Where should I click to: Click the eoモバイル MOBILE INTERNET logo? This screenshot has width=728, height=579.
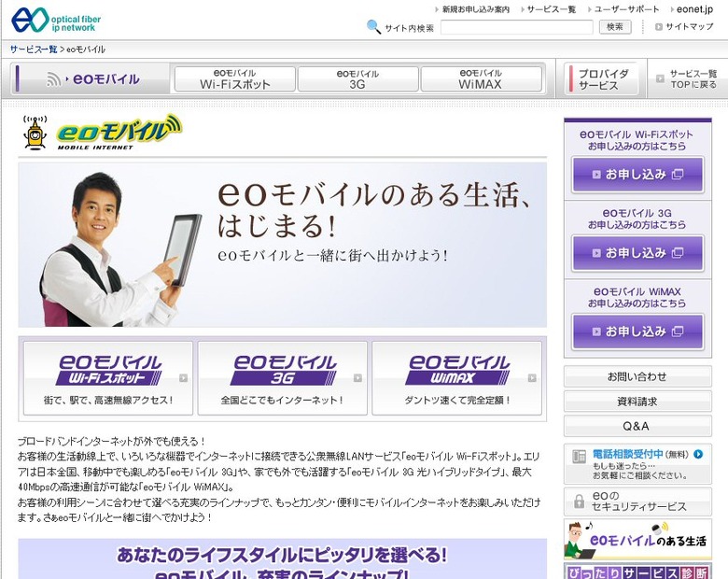[x=119, y=133]
